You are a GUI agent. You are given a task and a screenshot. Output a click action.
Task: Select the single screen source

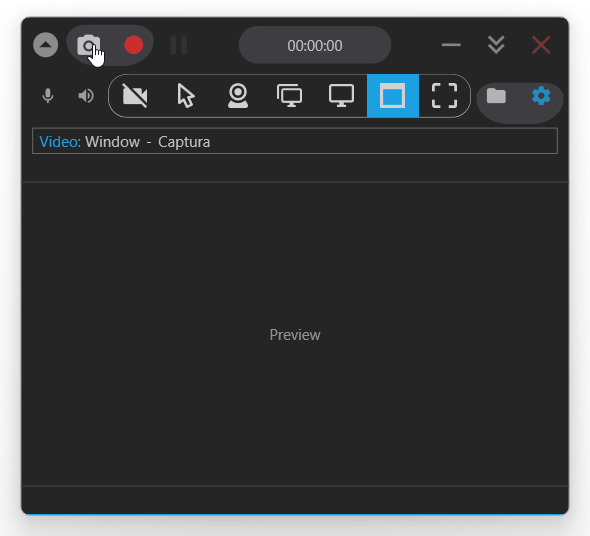tap(341, 96)
